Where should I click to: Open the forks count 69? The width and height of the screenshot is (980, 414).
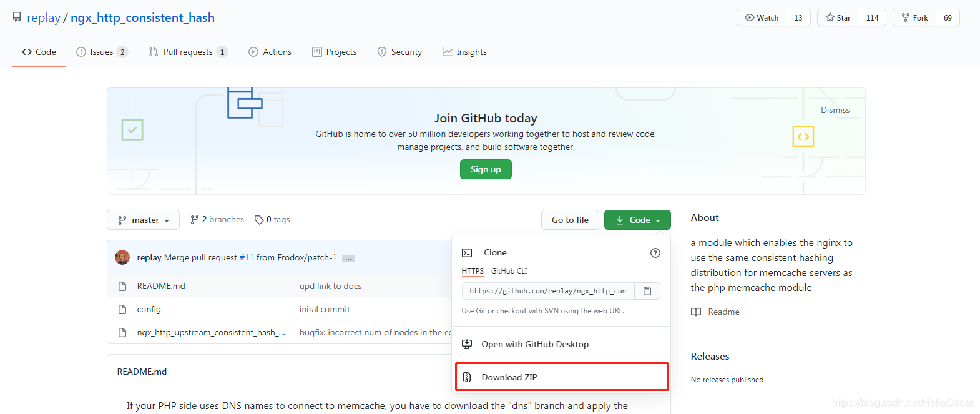(948, 17)
